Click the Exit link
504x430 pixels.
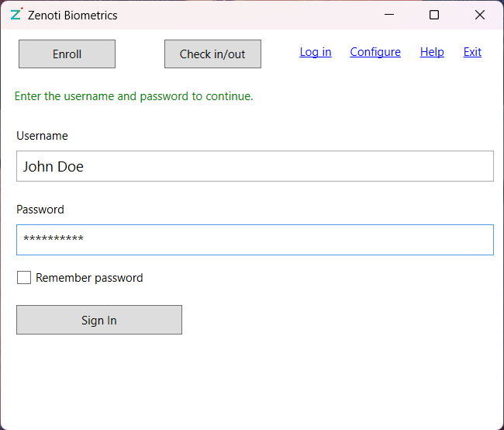point(472,52)
